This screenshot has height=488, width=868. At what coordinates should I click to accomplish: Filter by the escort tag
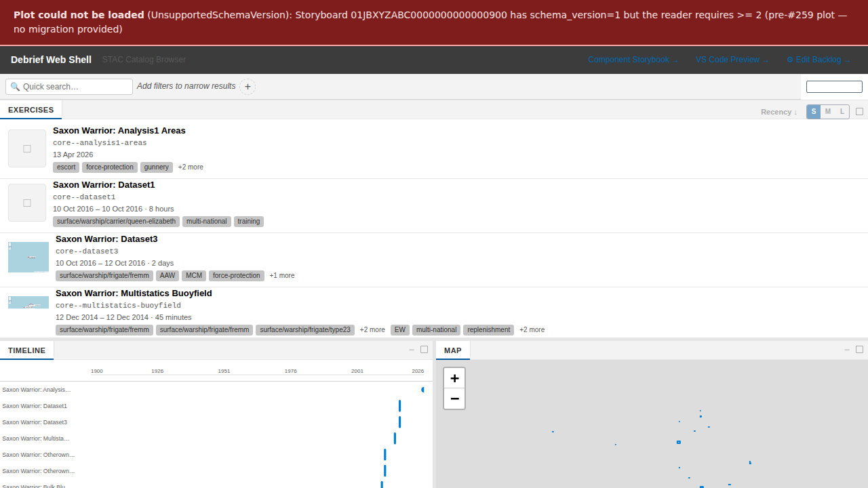click(x=66, y=167)
